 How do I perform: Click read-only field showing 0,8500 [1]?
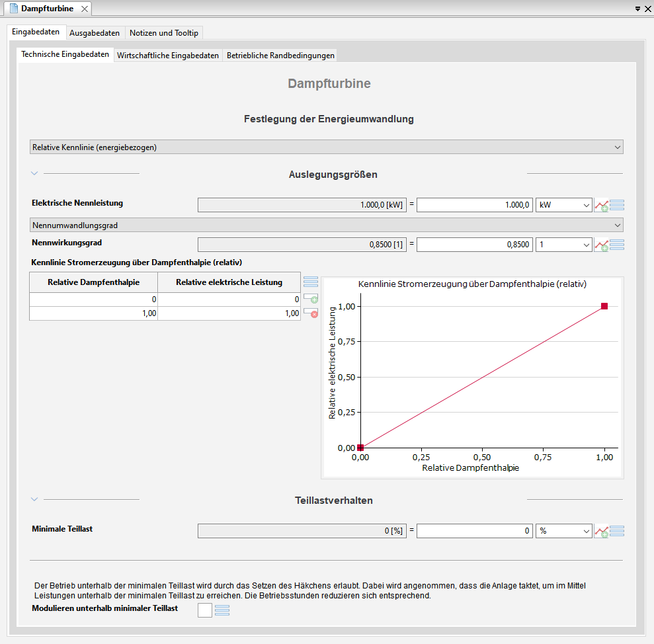pyautogui.click(x=302, y=245)
